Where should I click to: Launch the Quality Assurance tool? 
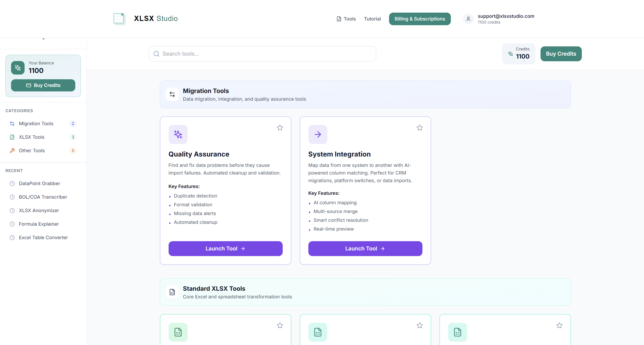coord(225,248)
